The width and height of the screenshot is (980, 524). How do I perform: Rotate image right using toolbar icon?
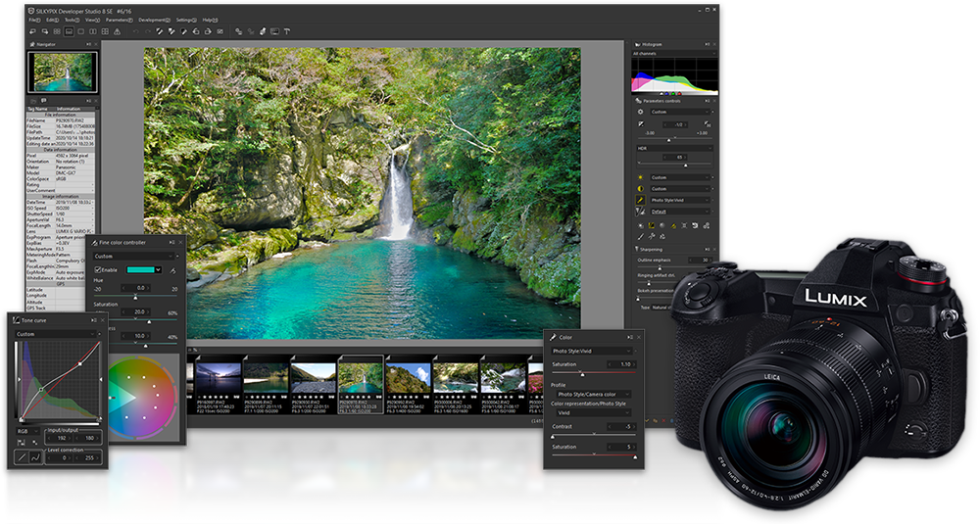coord(208,31)
